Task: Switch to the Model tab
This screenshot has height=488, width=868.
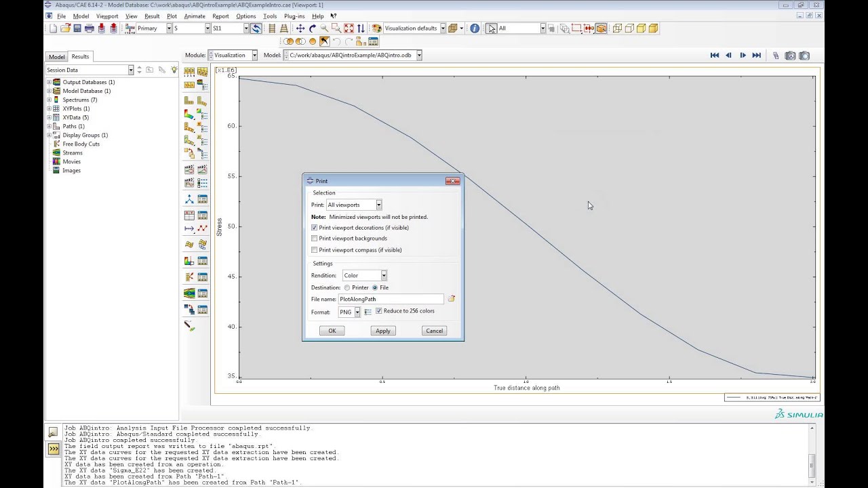Action: (57, 57)
